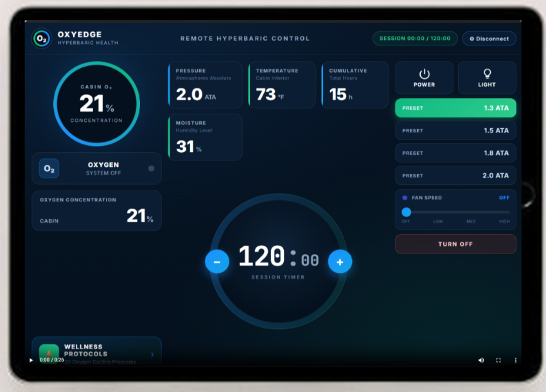Expand Wellness Protocols with chevron arrow
Image resolution: width=546 pixels, height=392 pixels.
coord(152,355)
